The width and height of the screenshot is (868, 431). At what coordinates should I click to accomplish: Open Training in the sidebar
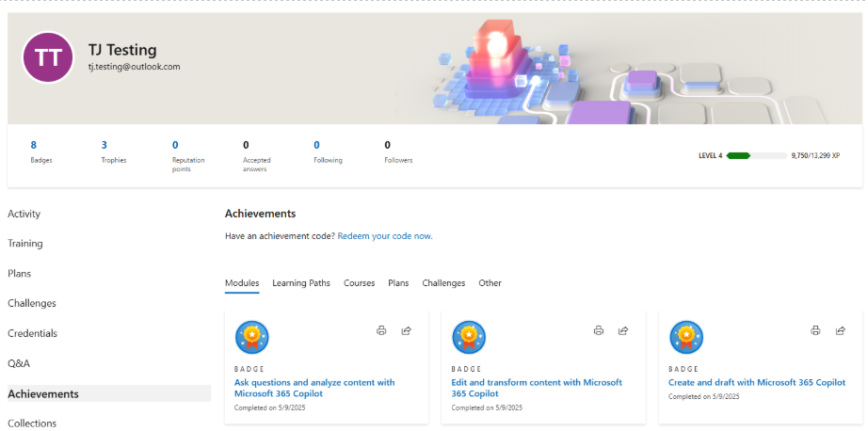pos(24,244)
